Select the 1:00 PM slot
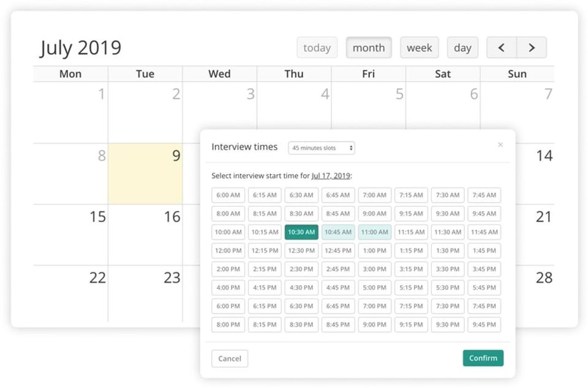588x388 pixels. pyautogui.click(x=374, y=250)
